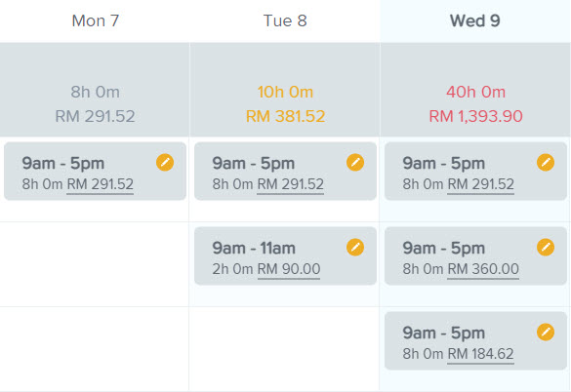Click Monday's 8h 0m daily total summary

[95, 104]
